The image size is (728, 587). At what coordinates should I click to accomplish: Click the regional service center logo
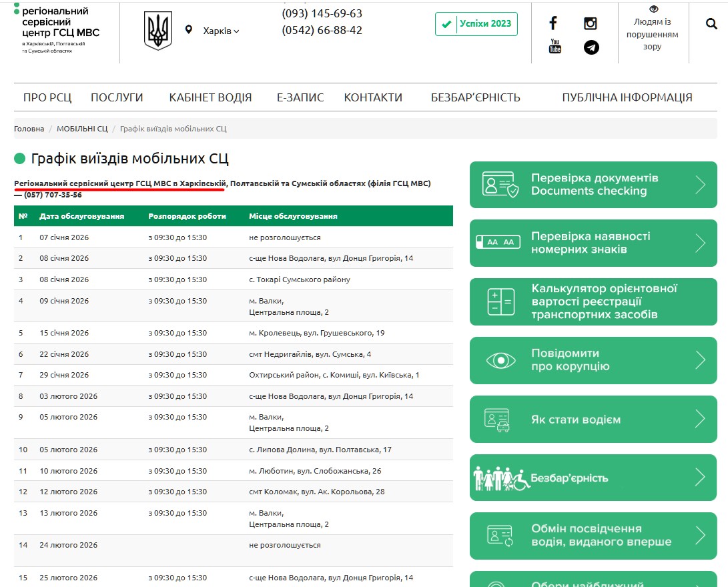[57, 29]
